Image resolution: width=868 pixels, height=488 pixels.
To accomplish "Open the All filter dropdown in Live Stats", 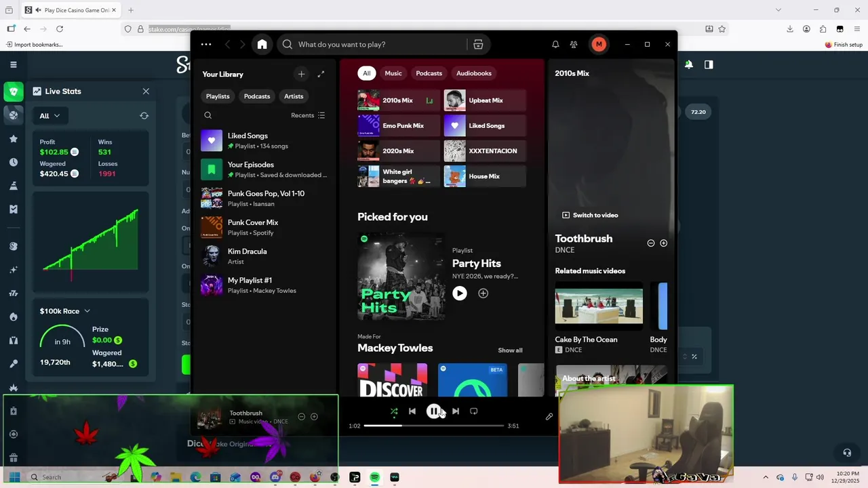I will pyautogui.click(x=50, y=116).
